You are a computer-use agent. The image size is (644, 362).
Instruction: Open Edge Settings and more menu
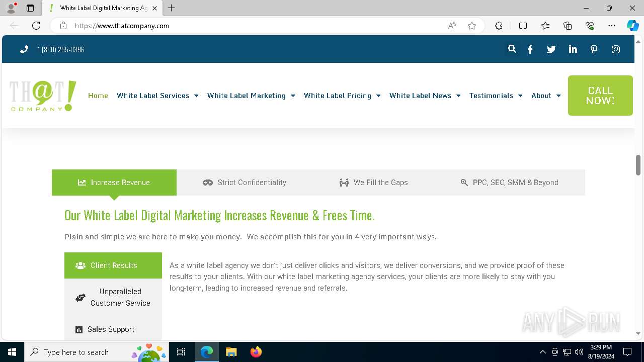612,26
